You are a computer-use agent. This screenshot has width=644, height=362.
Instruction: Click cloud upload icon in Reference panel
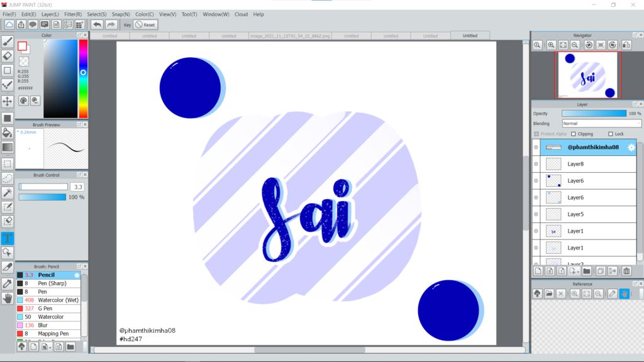pos(537,293)
